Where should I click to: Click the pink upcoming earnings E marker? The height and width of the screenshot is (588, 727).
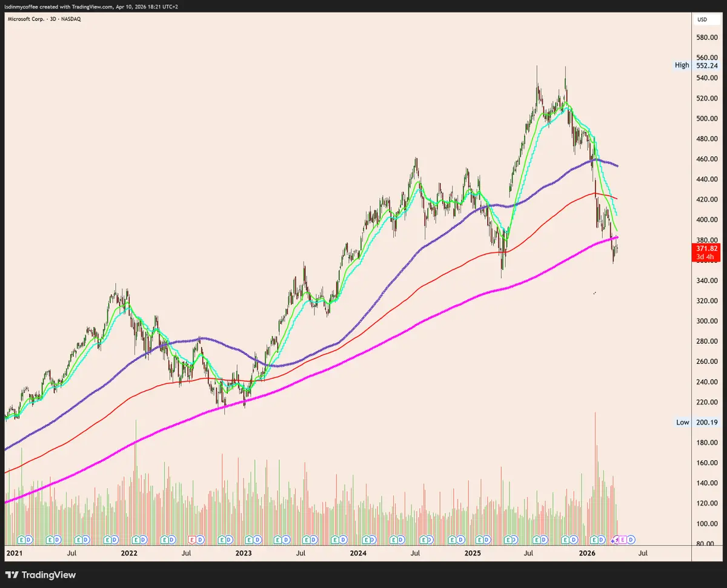623,540
